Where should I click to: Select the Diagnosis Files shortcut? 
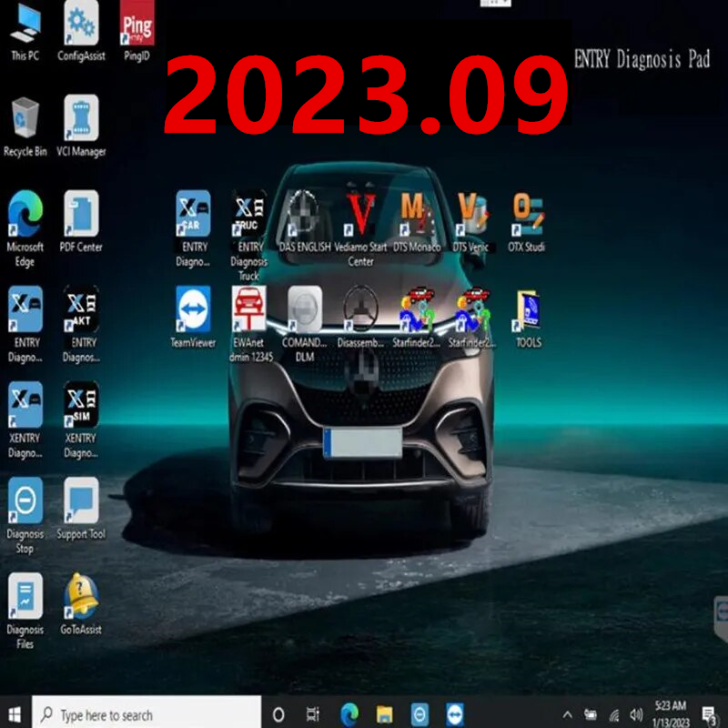coord(25,611)
